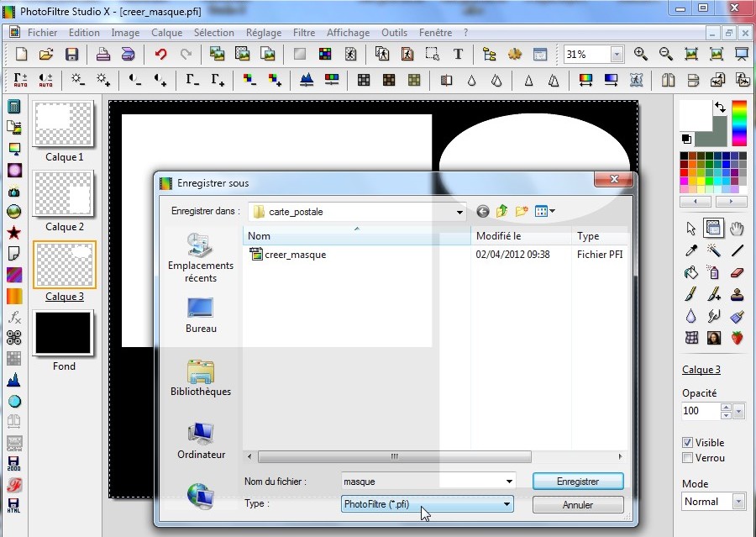
Task: Click the Go back arrow in save dialog
Action: 482,211
